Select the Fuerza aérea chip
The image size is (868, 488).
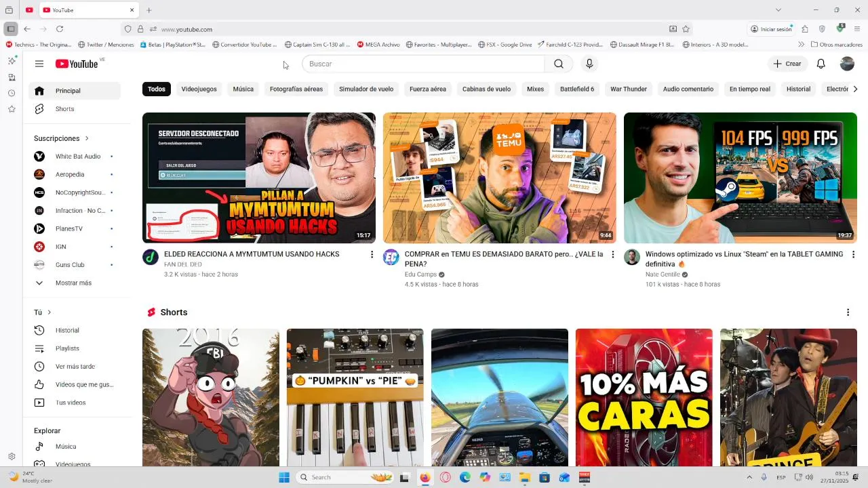click(428, 89)
